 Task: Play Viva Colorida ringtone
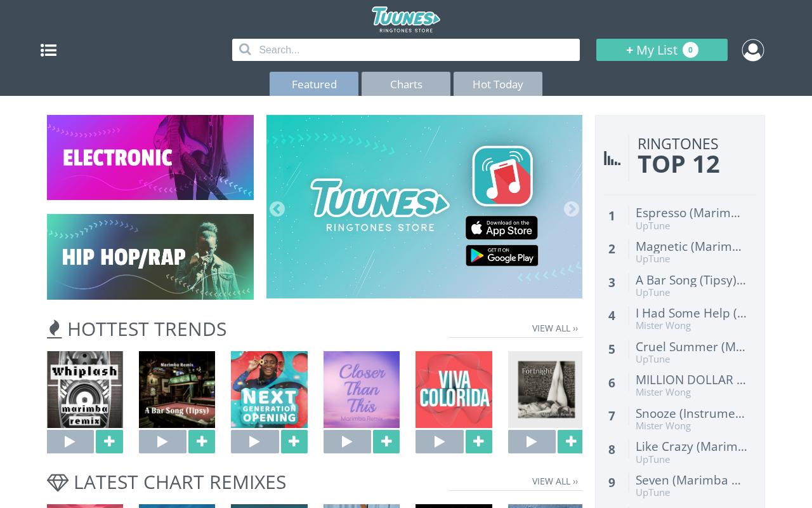pos(440,441)
